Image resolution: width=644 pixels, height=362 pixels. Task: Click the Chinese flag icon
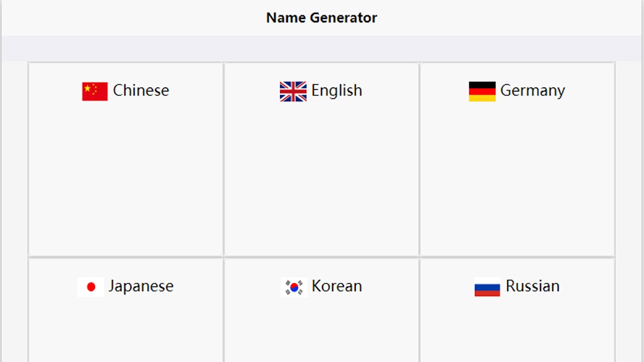point(95,91)
